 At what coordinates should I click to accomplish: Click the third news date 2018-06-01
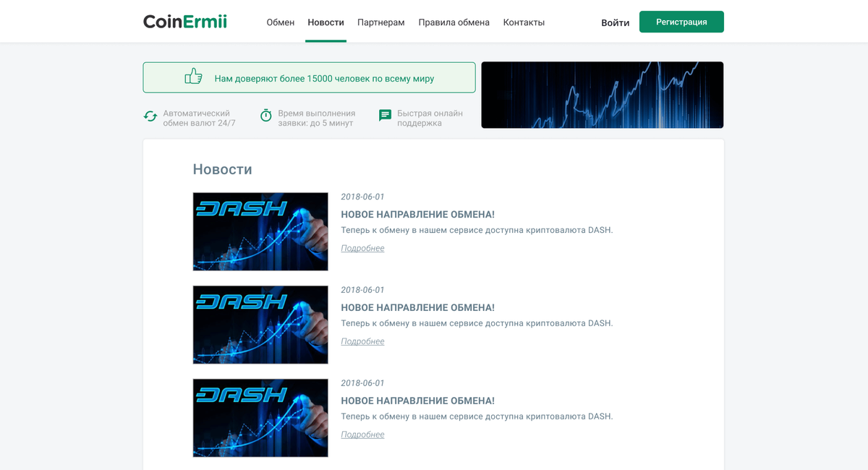click(362, 383)
